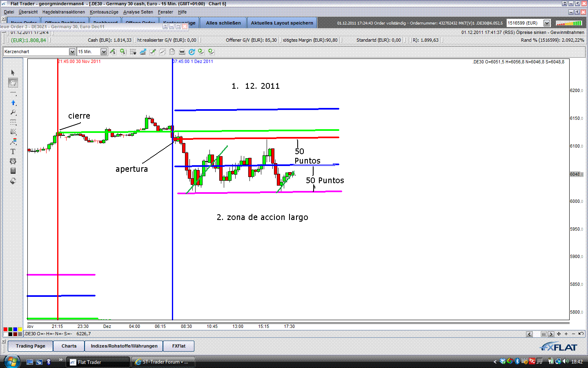Click the first green-arrow chart template icon
The height and width of the screenshot is (368, 588).
[201, 52]
